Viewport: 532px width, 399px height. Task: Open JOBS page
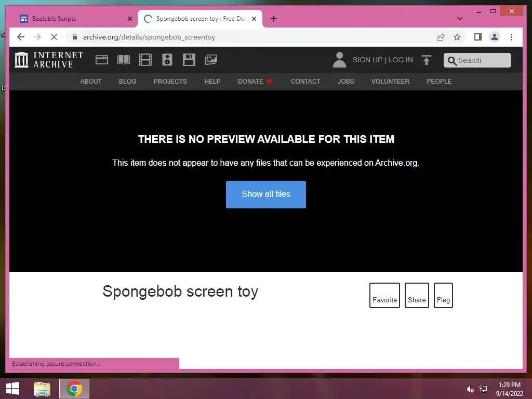pyautogui.click(x=345, y=82)
